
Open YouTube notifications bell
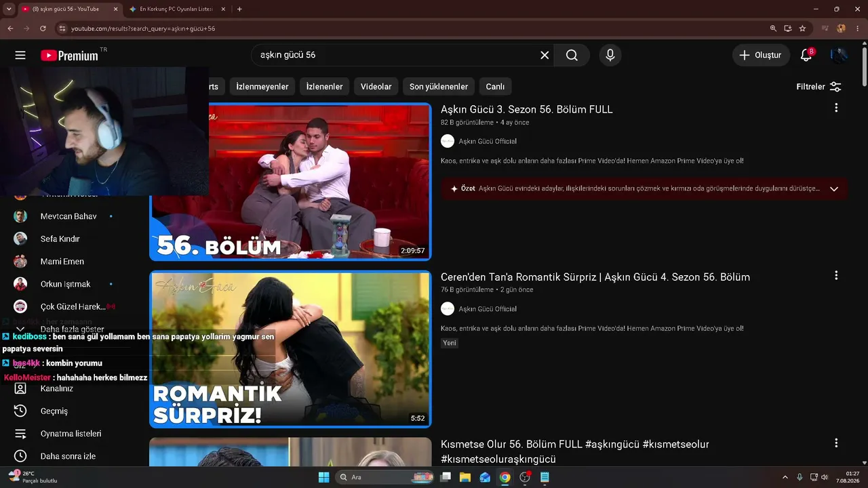point(806,55)
